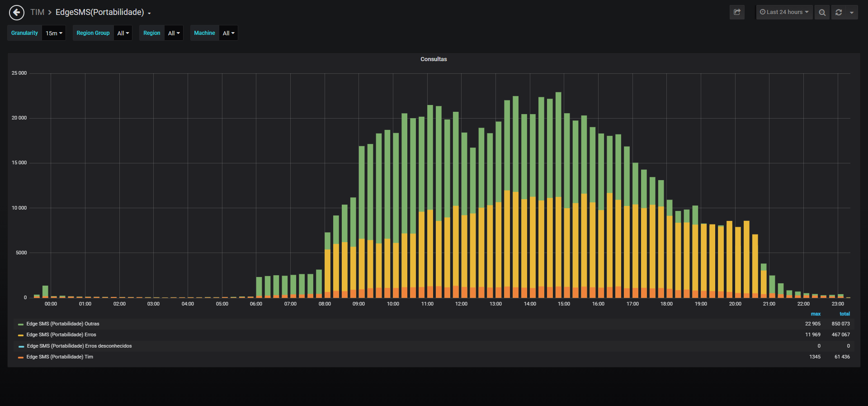
Task: Change Granularity 15m dropdown
Action: [x=54, y=33]
